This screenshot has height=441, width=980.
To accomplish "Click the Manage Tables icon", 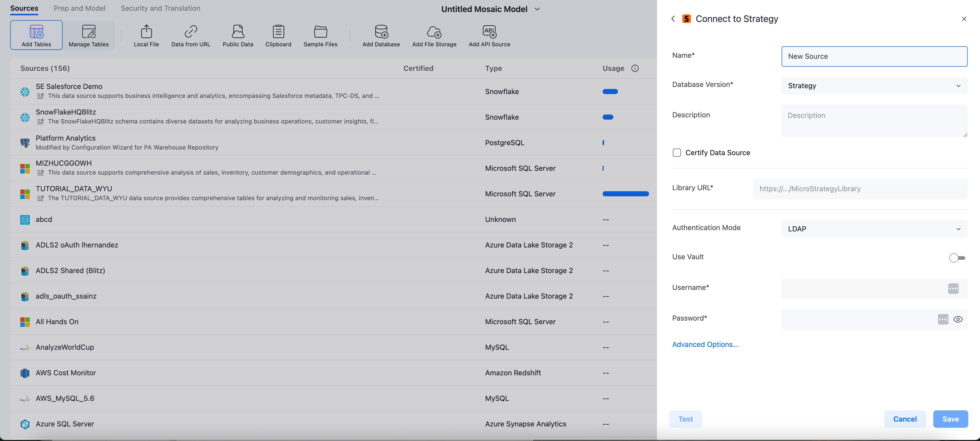I will click(x=89, y=32).
